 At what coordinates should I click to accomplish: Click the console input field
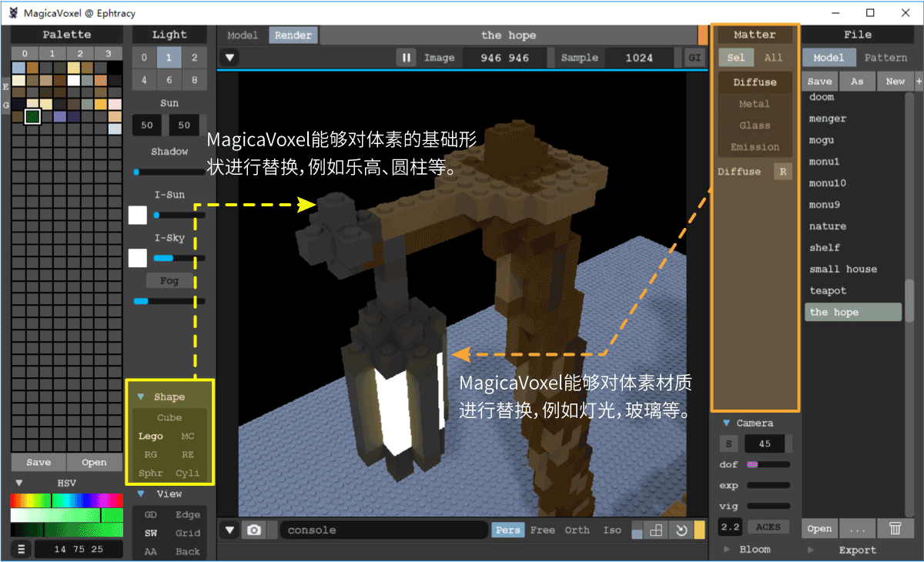point(384,530)
